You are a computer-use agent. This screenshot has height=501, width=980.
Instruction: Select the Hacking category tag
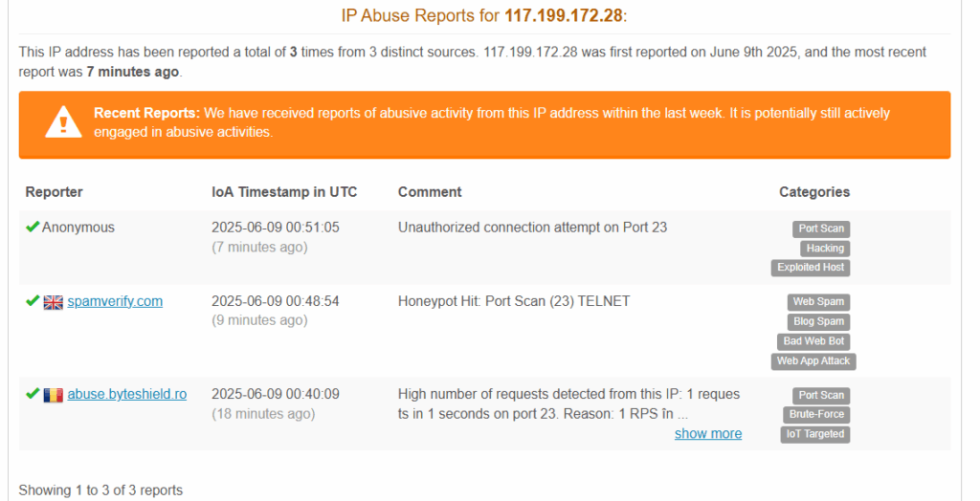point(825,248)
